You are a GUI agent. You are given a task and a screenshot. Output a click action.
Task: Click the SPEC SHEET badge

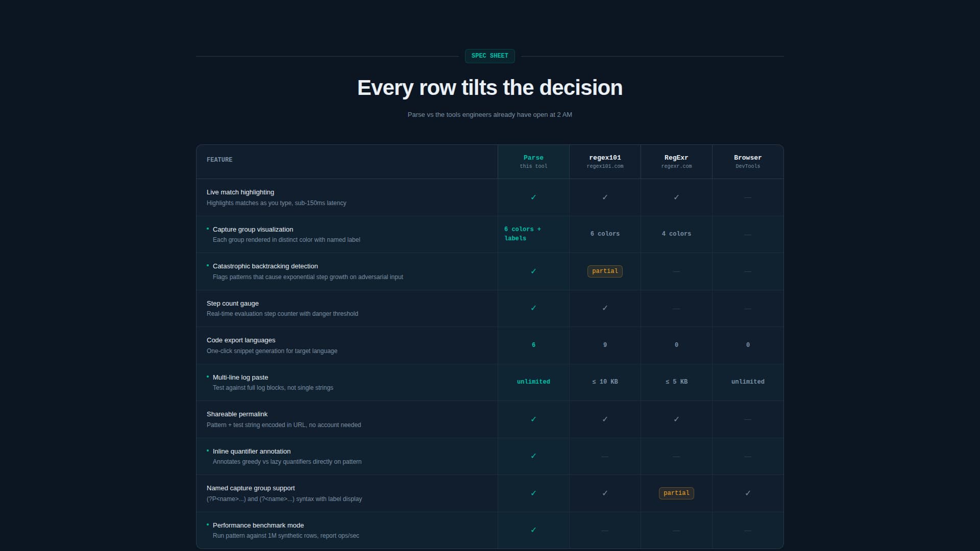pos(489,56)
